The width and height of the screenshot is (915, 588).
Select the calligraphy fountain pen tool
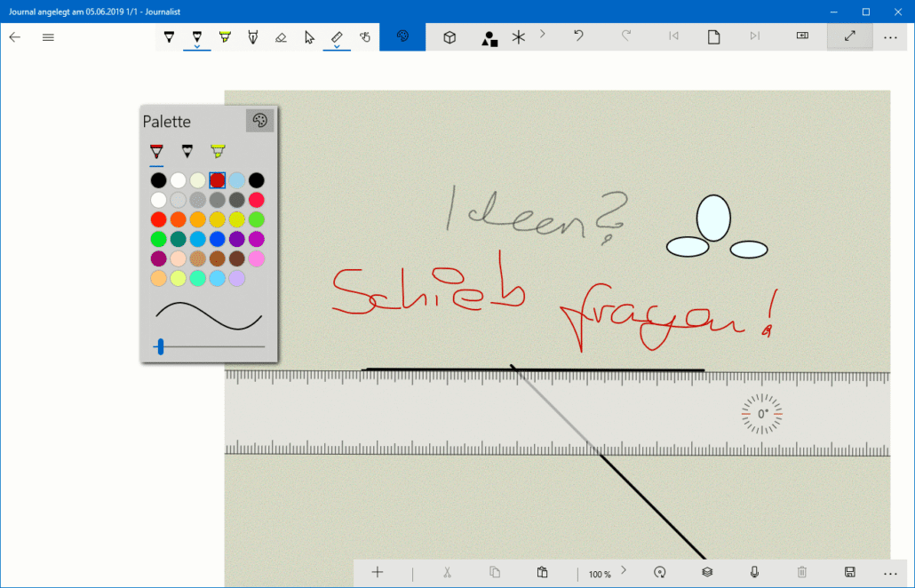252,37
